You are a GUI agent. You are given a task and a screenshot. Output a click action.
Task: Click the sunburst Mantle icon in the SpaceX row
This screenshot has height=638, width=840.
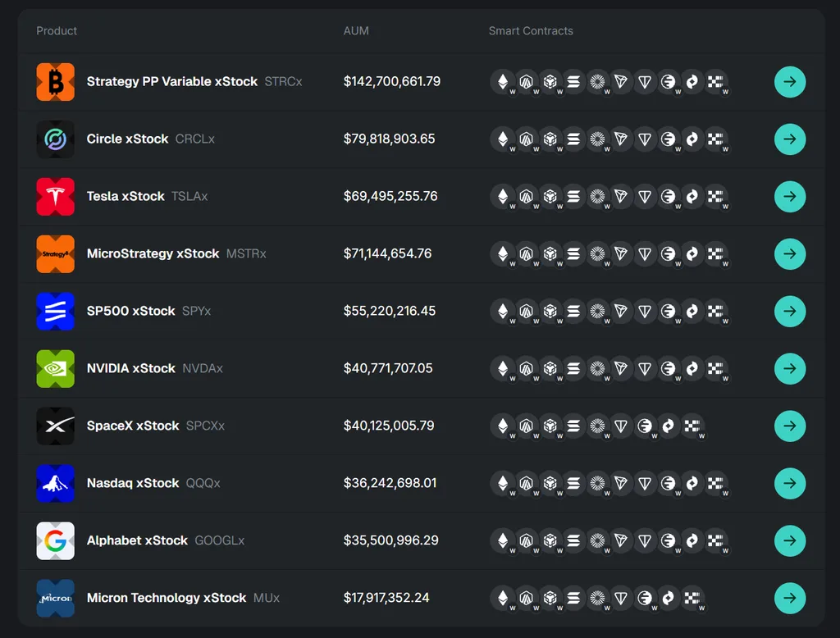pos(597,426)
